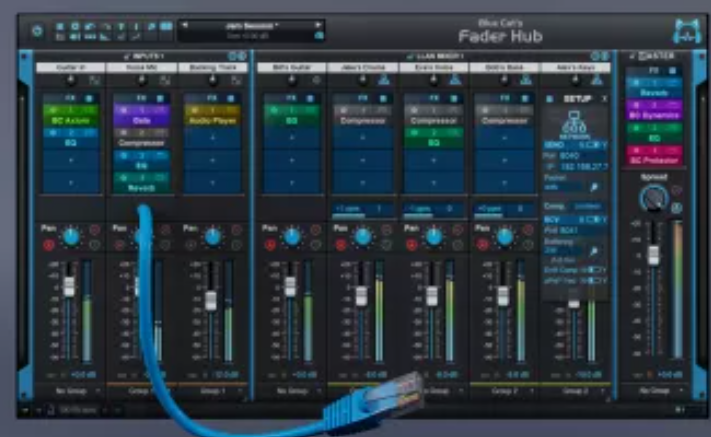The width and height of the screenshot is (711, 437).
Task: Load the next preset with the right arrow
Action: click(x=318, y=25)
